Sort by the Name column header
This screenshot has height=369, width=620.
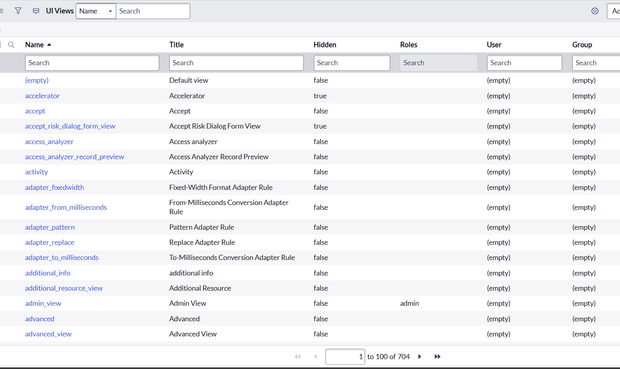click(x=34, y=45)
